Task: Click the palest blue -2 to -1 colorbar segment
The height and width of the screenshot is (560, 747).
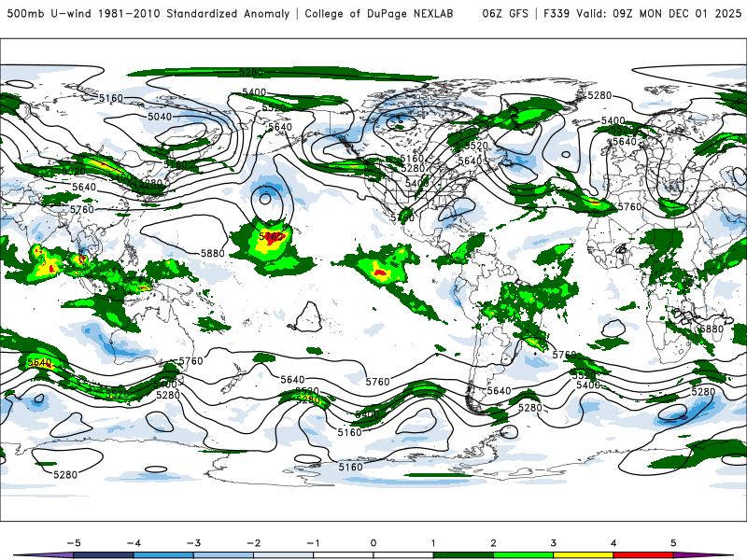Action: pos(284,555)
